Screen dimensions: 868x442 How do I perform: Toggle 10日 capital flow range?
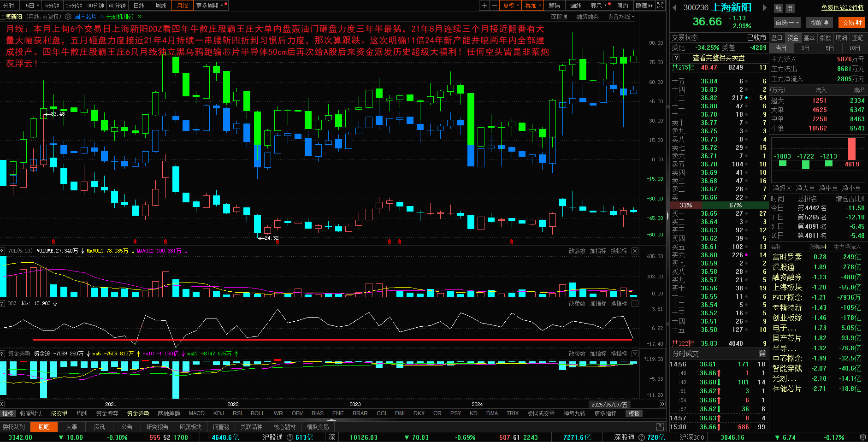tap(855, 48)
